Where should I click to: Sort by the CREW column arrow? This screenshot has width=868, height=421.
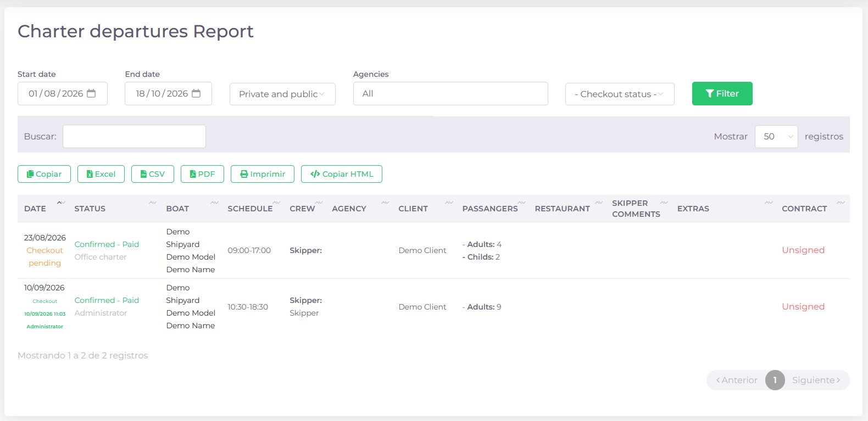pos(319,203)
